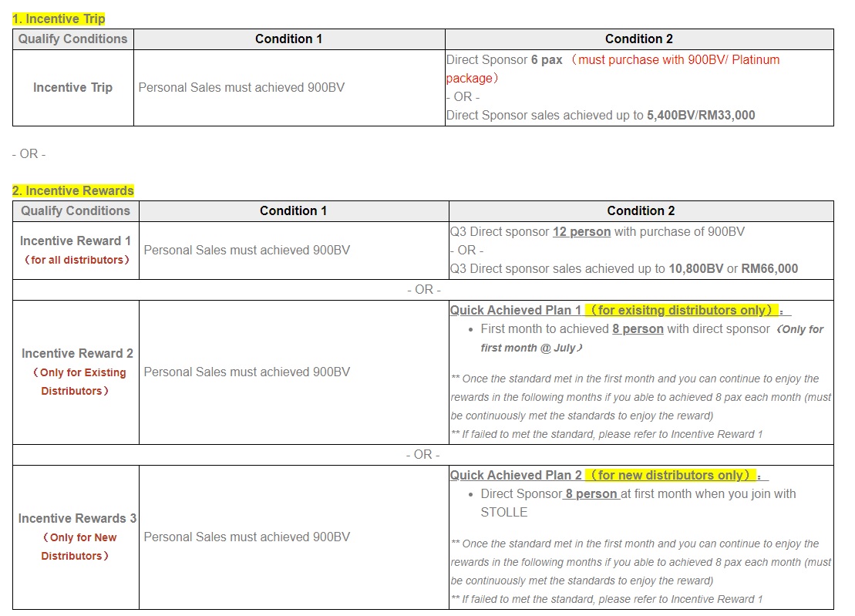The width and height of the screenshot is (855, 616).
Task: Click highlighted '(for new distributors only)' text
Action: (x=670, y=476)
